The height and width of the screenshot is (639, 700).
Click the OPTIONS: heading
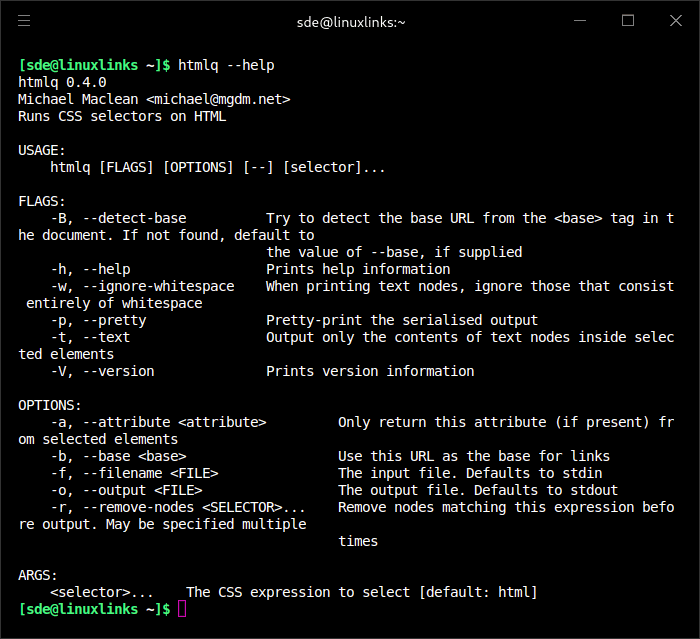50,405
